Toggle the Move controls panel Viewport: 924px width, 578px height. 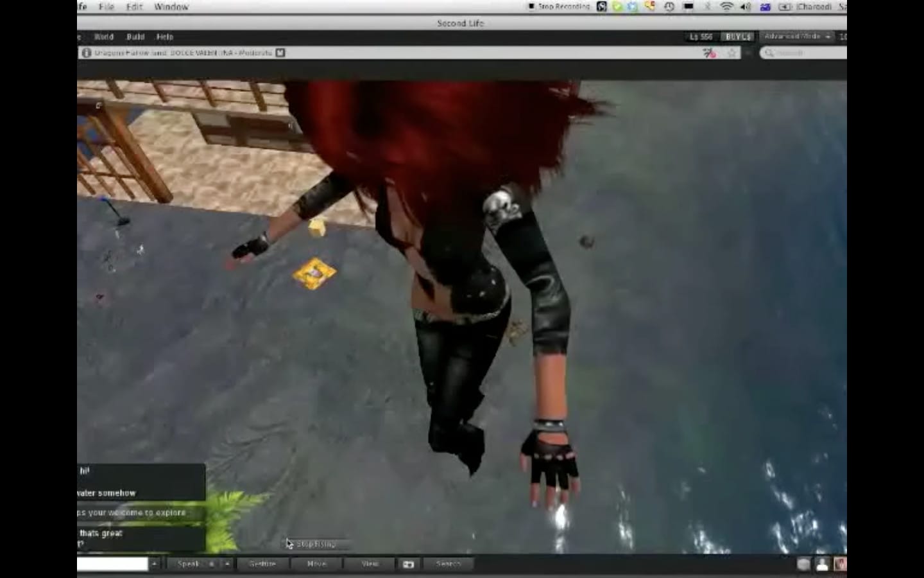(x=316, y=564)
